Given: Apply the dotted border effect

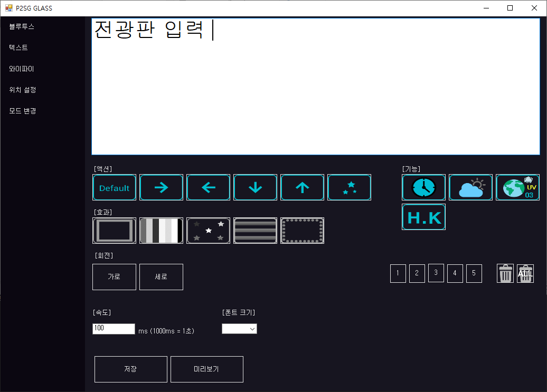Looking at the screenshot, I should click(302, 231).
